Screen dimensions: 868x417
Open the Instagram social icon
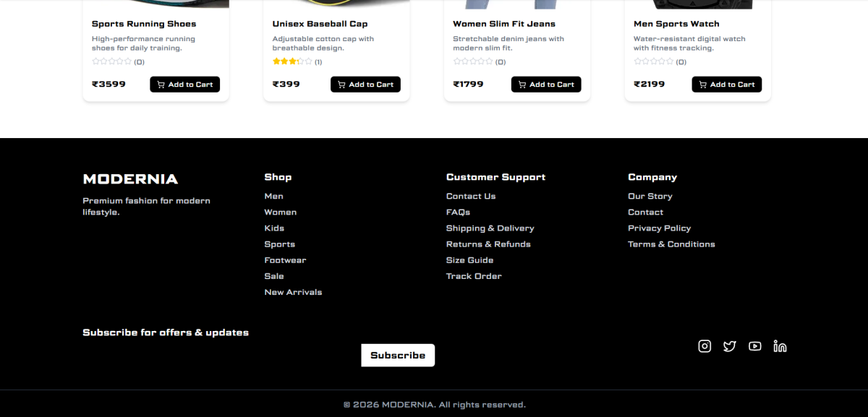pos(705,346)
